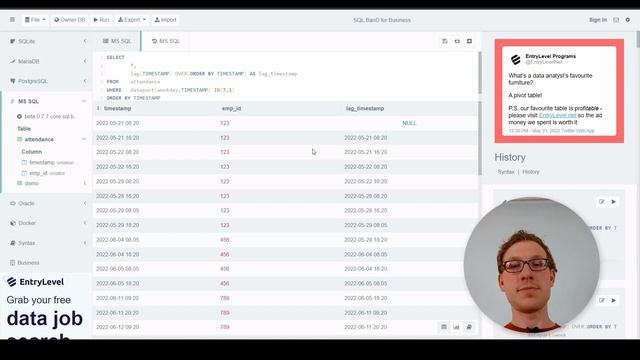The width and height of the screenshot is (640, 360).
Task: Edit the first history query
Action: click(602, 202)
